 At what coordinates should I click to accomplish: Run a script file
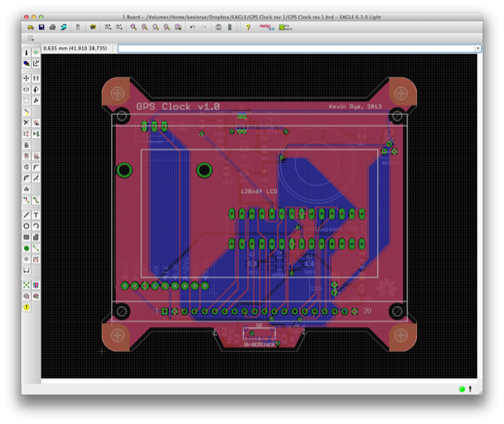coord(108,28)
